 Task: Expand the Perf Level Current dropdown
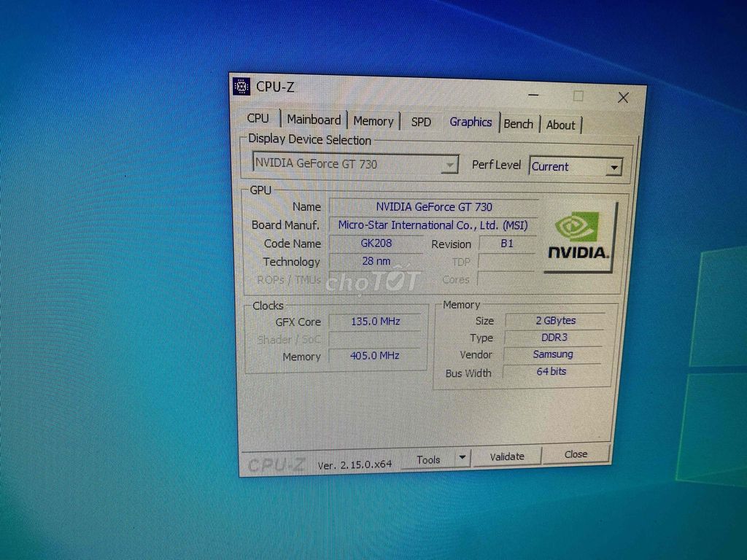[576, 167]
